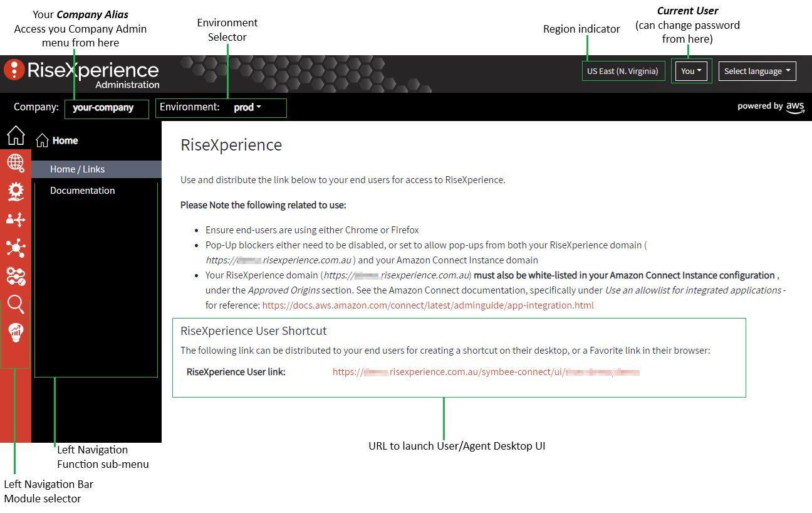812x513 pixels.
Task: Open the You user dropdown
Action: click(x=691, y=71)
